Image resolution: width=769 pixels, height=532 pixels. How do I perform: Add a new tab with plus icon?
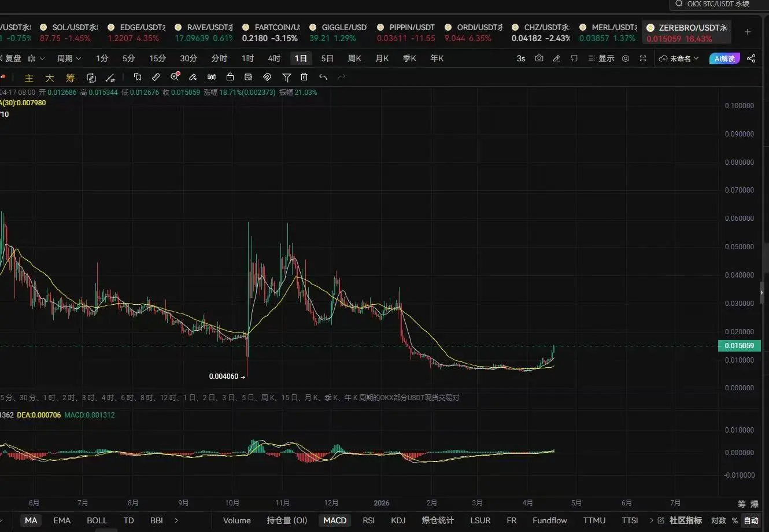click(748, 32)
